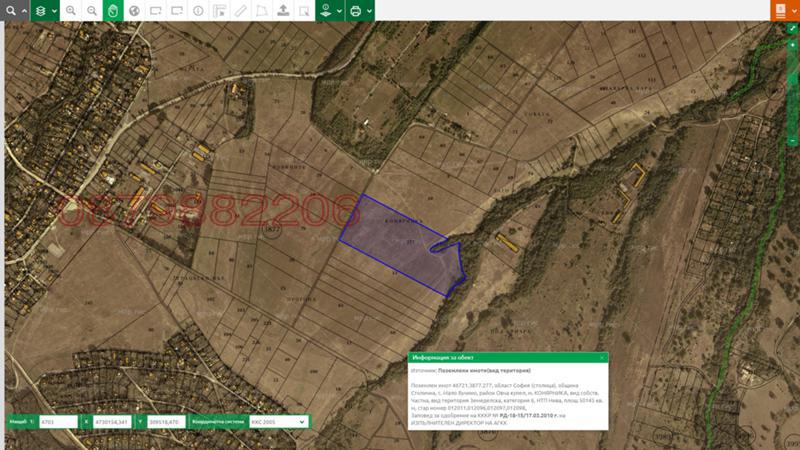Click the globe full extent icon

tap(134, 10)
